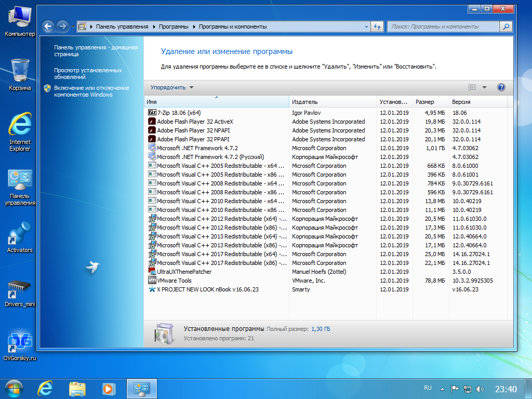The image size is (532, 399).
Task: Open Панель управления desktop icon
Action: [20, 187]
